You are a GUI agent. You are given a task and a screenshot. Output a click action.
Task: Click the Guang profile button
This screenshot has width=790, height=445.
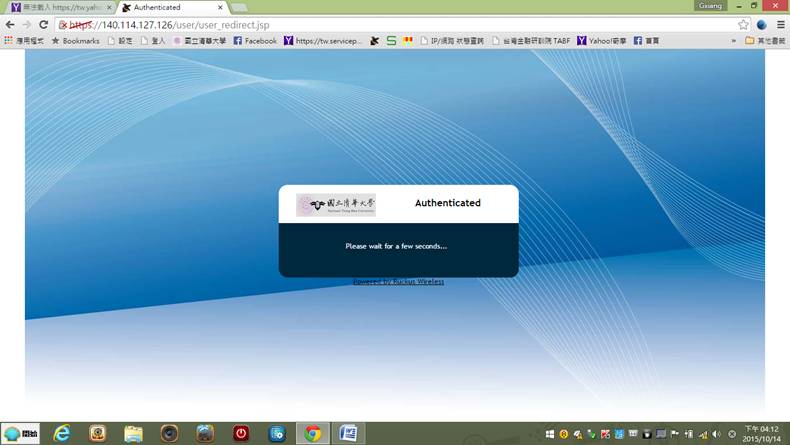click(709, 6)
